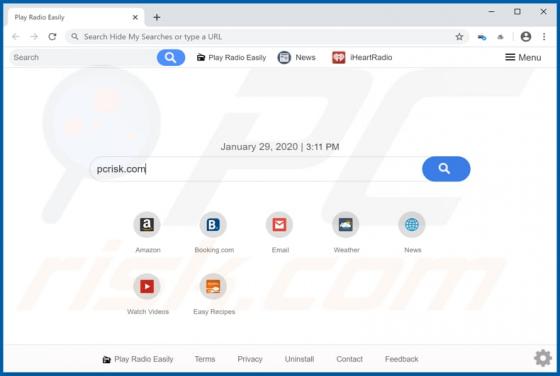
Task: Click the small toolbar search button
Action: (x=171, y=57)
